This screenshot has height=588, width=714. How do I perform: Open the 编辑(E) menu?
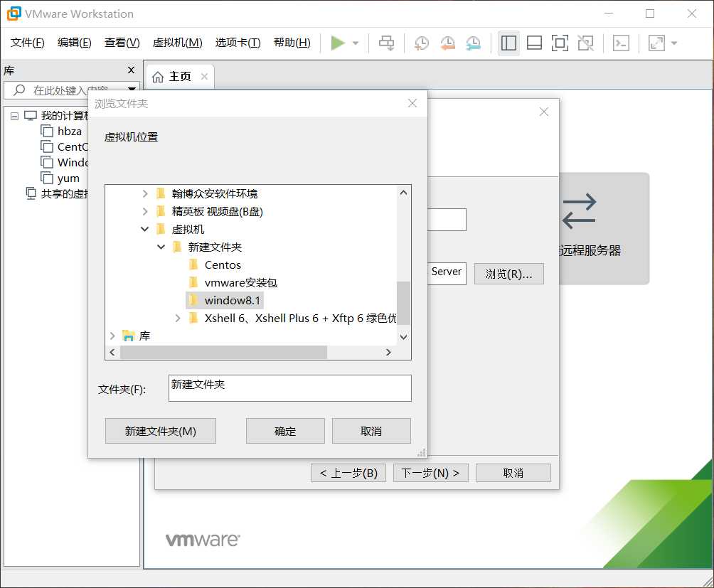click(x=75, y=43)
